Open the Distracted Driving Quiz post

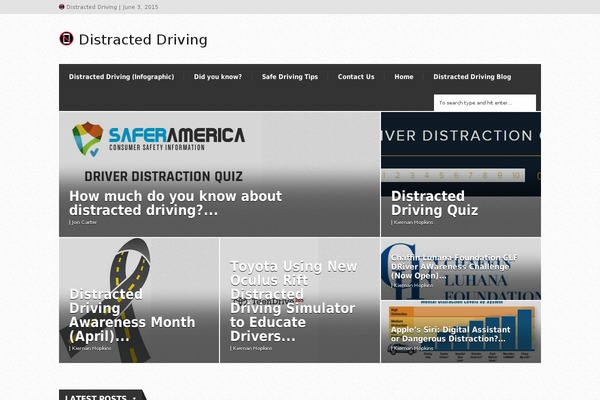[x=434, y=203]
